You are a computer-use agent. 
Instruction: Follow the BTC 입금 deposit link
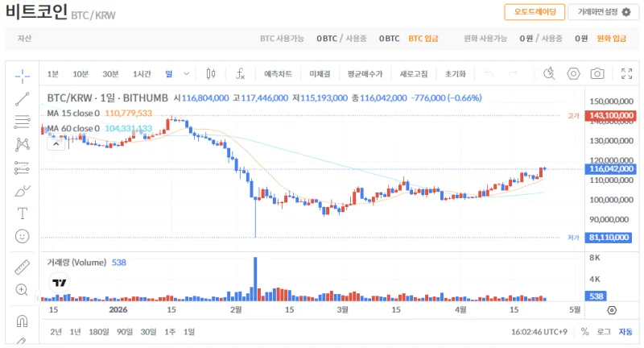coord(423,39)
